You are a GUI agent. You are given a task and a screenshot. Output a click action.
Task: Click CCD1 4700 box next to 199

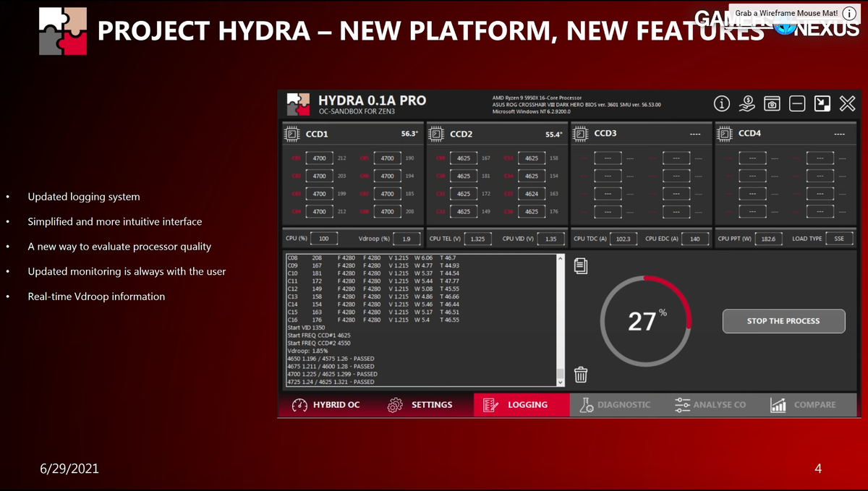(x=320, y=194)
